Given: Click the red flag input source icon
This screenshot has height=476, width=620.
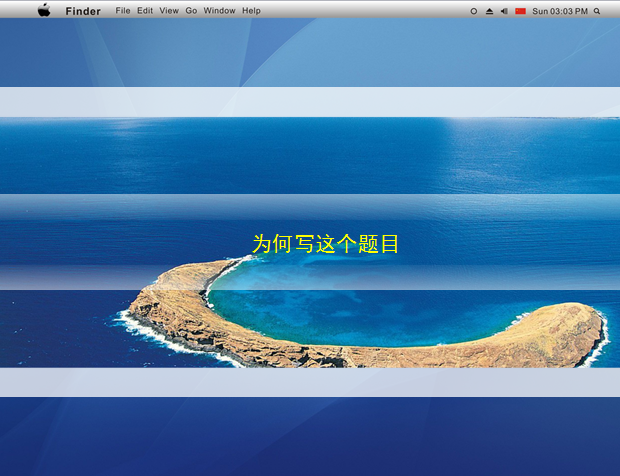Looking at the screenshot, I should (520, 11).
